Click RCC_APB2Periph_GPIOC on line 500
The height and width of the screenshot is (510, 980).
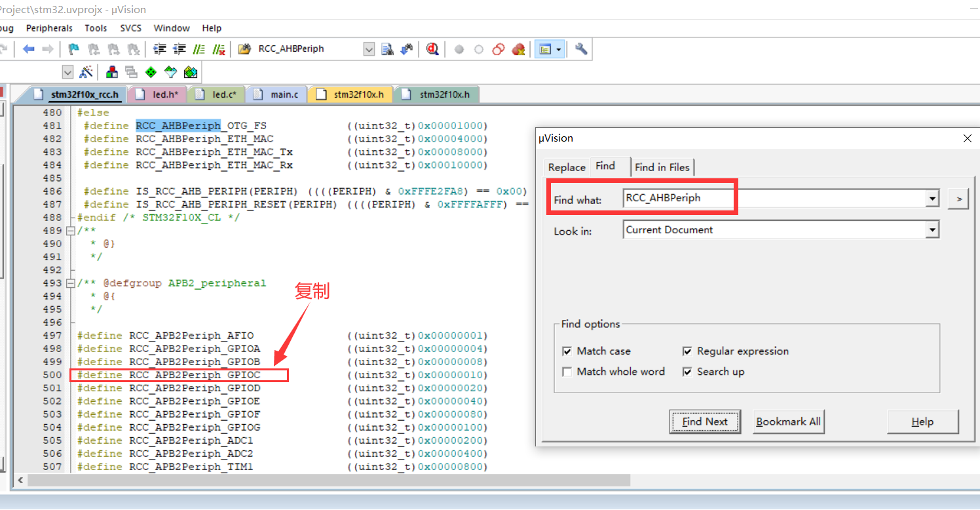(x=195, y=375)
